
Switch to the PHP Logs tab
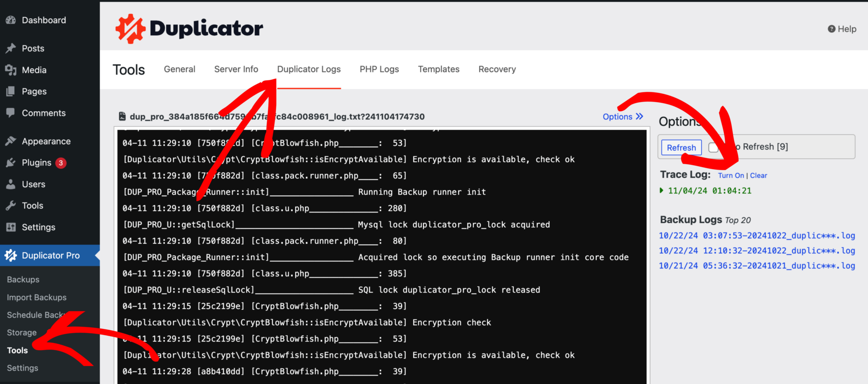379,69
